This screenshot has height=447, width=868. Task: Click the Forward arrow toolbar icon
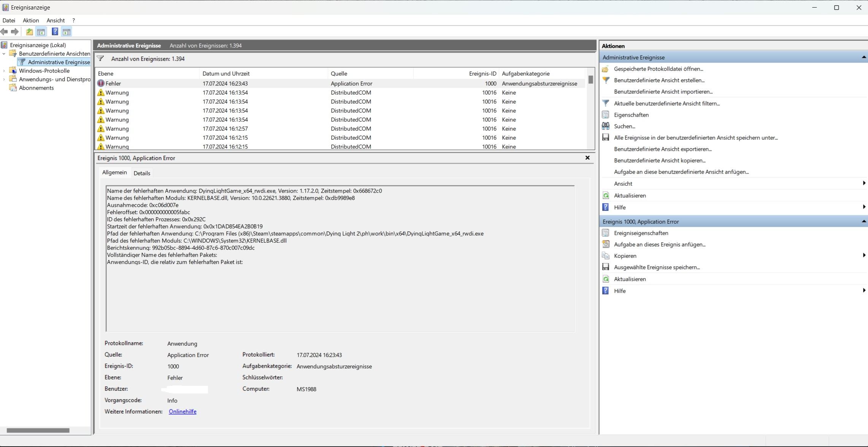(15, 32)
